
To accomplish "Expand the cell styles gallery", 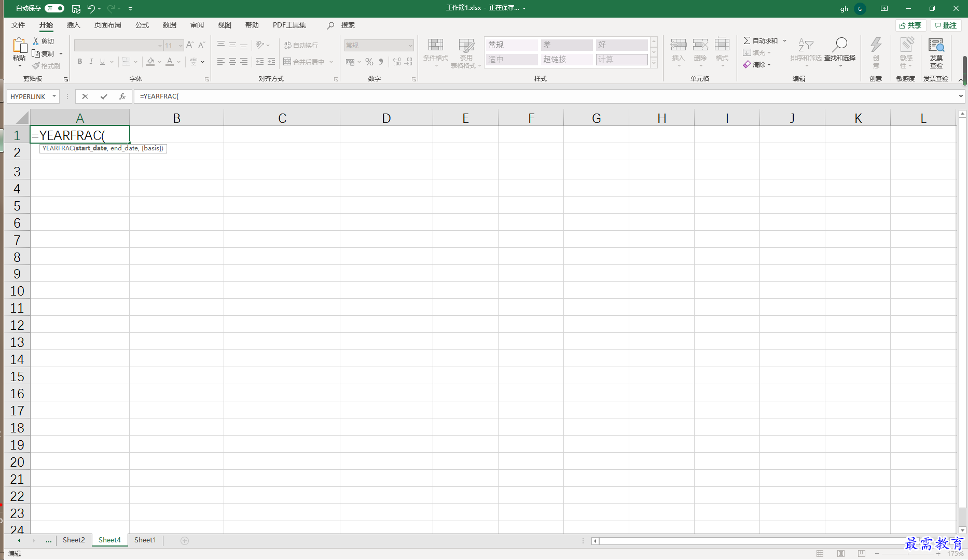I will (x=654, y=62).
